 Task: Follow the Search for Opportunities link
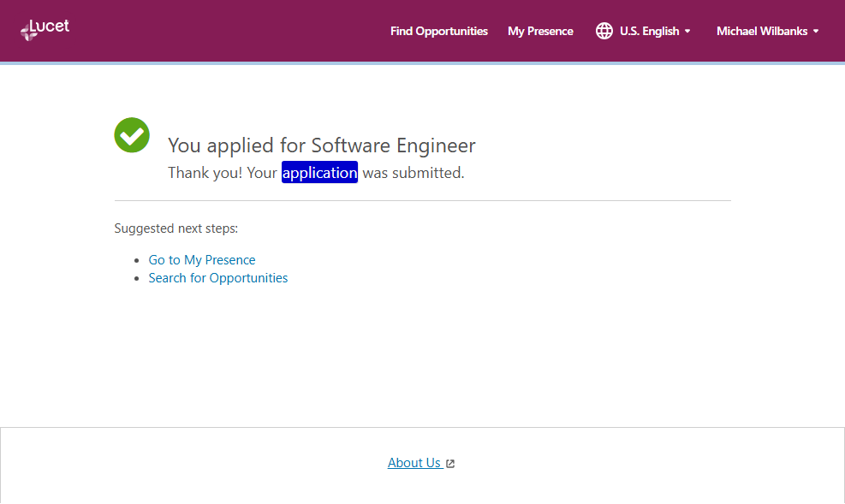218,278
